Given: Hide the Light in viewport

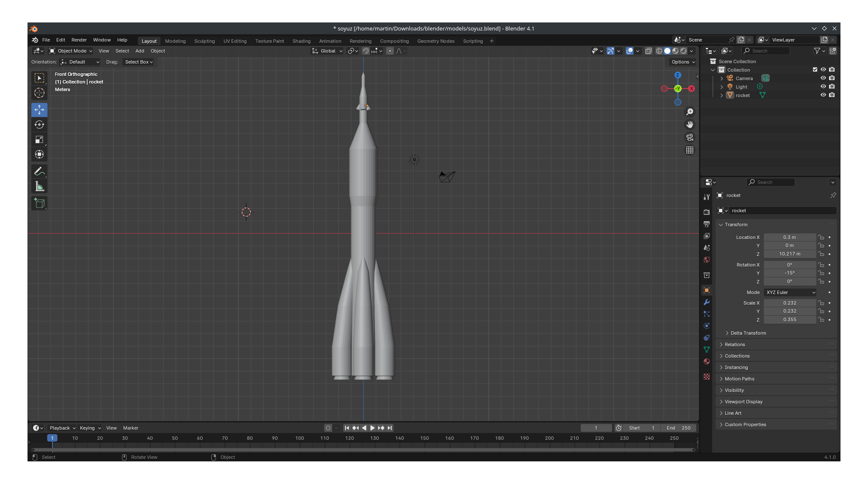Looking at the screenshot, I should coord(823,86).
